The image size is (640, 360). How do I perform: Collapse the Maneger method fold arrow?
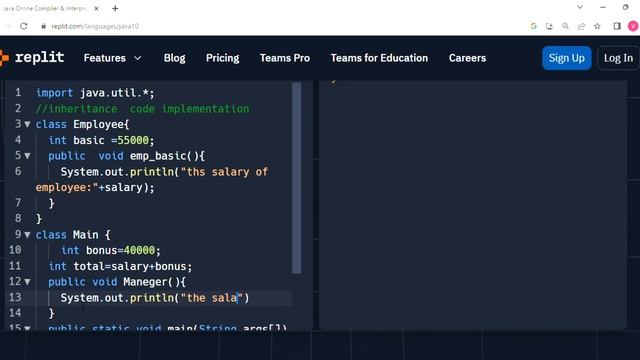pos(27,282)
